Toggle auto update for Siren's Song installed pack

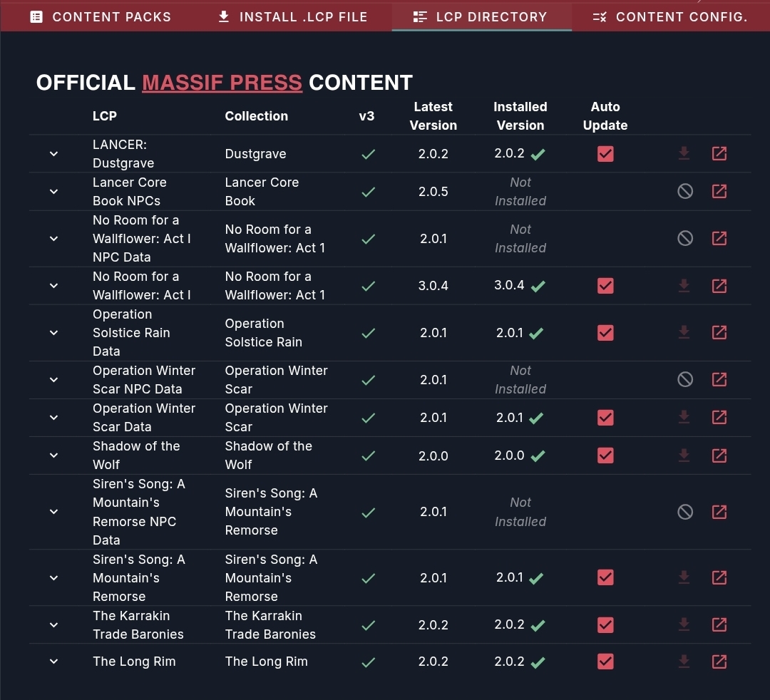tap(605, 578)
